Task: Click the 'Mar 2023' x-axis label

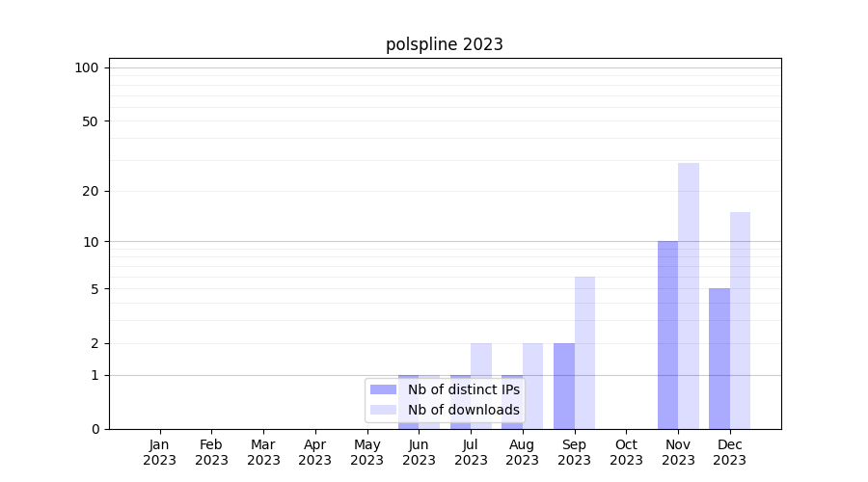Action: (x=263, y=452)
